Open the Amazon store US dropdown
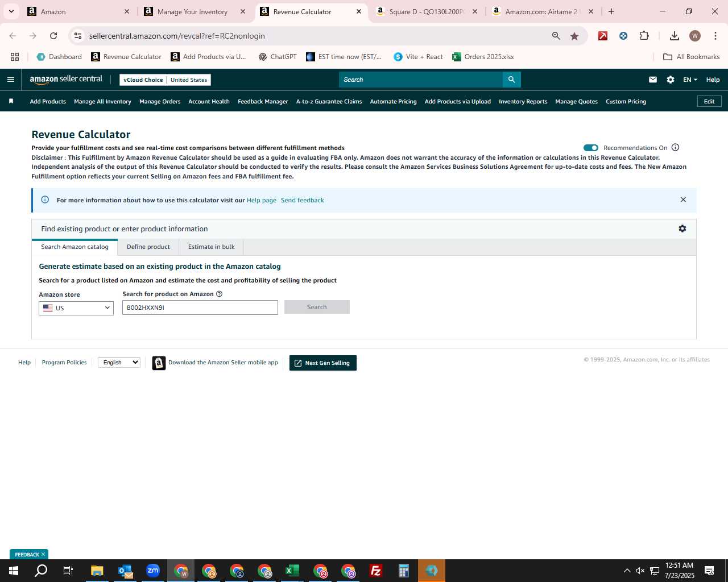The image size is (728, 582). pos(76,308)
